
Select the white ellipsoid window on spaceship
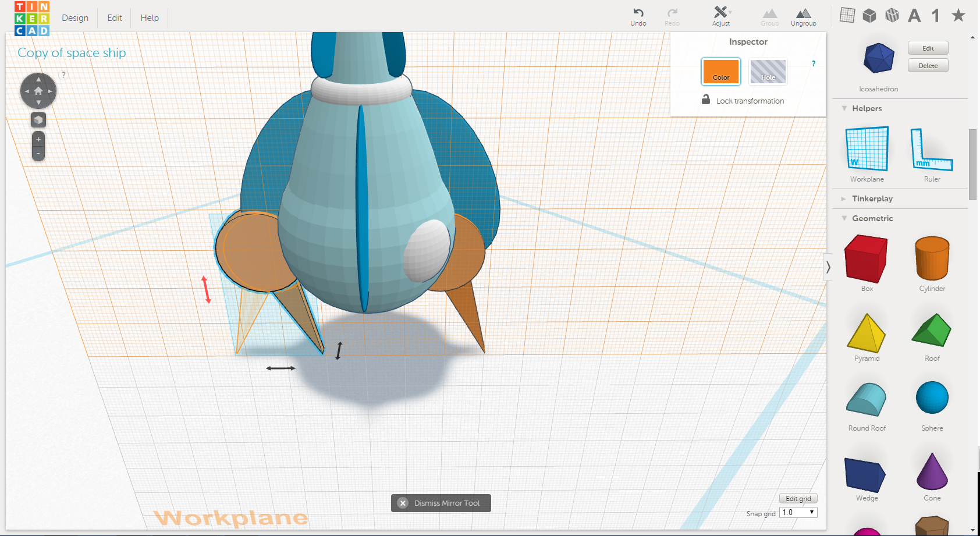coord(427,251)
